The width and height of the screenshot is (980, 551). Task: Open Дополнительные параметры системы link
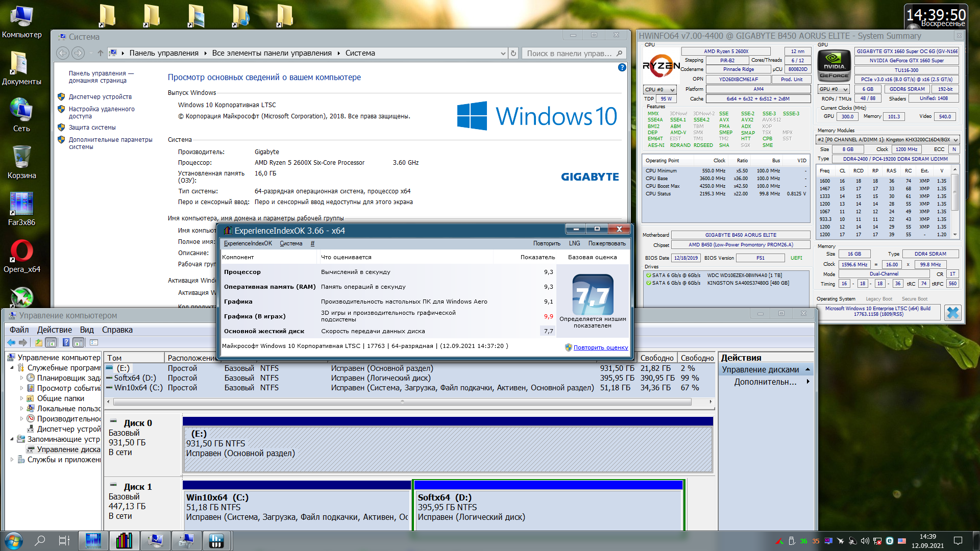(x=110, y=143)
